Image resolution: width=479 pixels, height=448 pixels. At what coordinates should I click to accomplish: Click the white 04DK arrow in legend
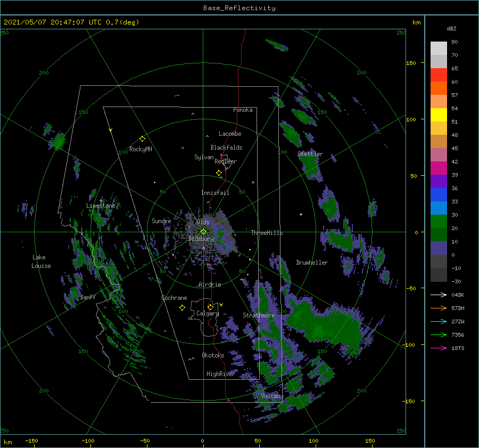pos(439,295)
